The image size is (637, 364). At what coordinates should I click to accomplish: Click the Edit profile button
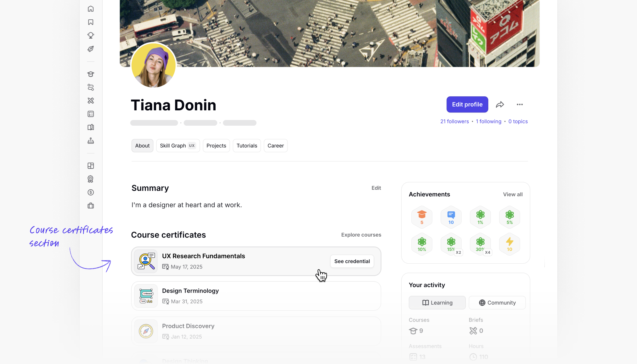click(468, 104)
